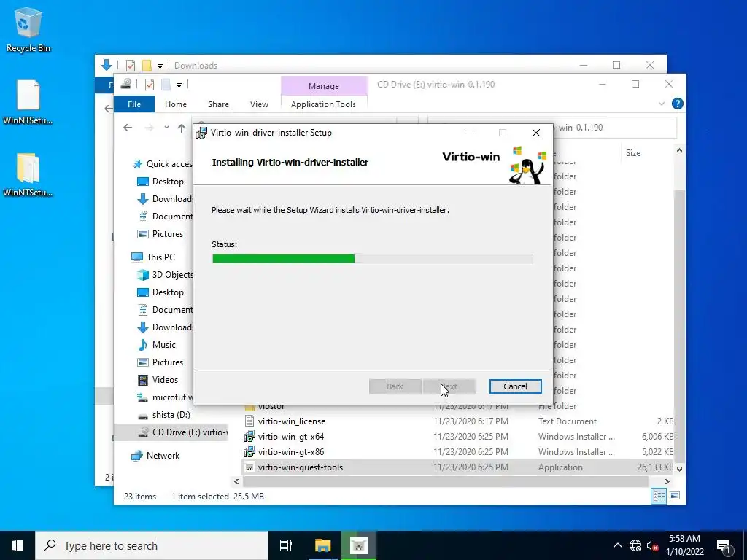Go up one folder level arrow
This screenshot has height=560, width=747.
coord(182,128)
